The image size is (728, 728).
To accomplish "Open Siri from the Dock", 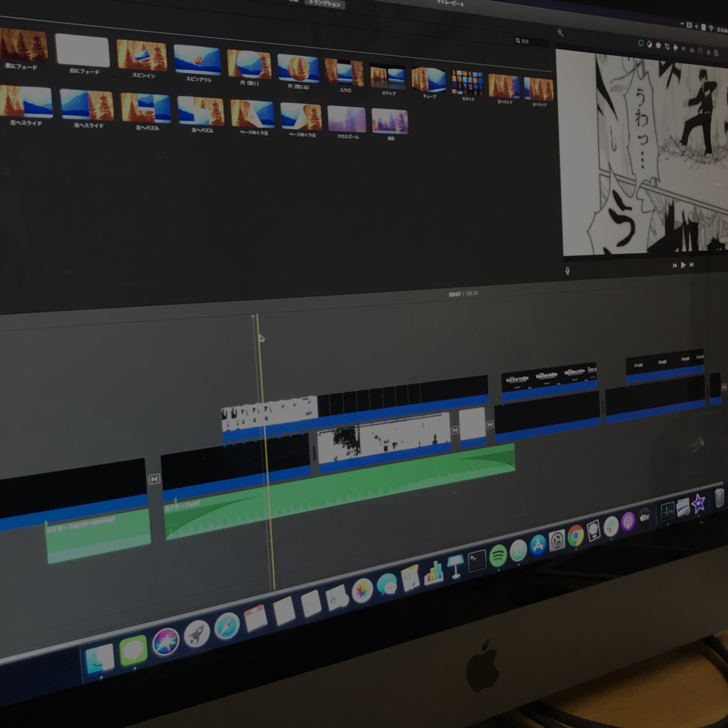I will coord(165,641).
